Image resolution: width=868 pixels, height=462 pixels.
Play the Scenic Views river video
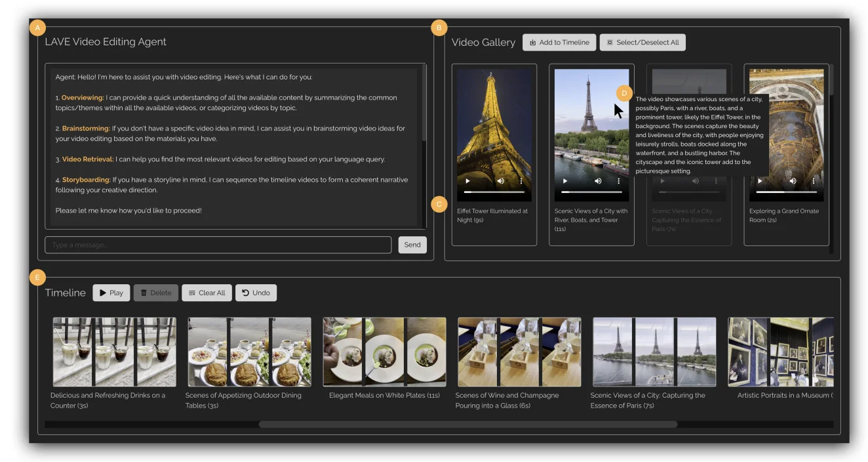click(x=565, y=181)
